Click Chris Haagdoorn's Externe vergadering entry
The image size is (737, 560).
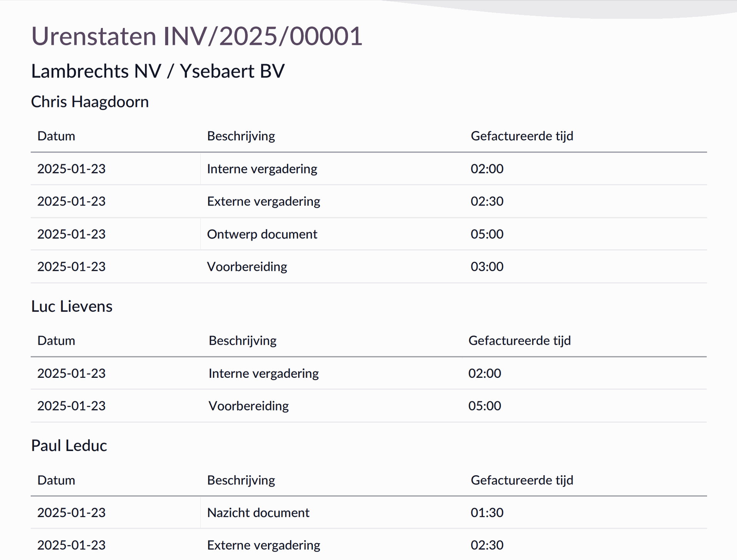pyautogui.click(x=263, y=201)
